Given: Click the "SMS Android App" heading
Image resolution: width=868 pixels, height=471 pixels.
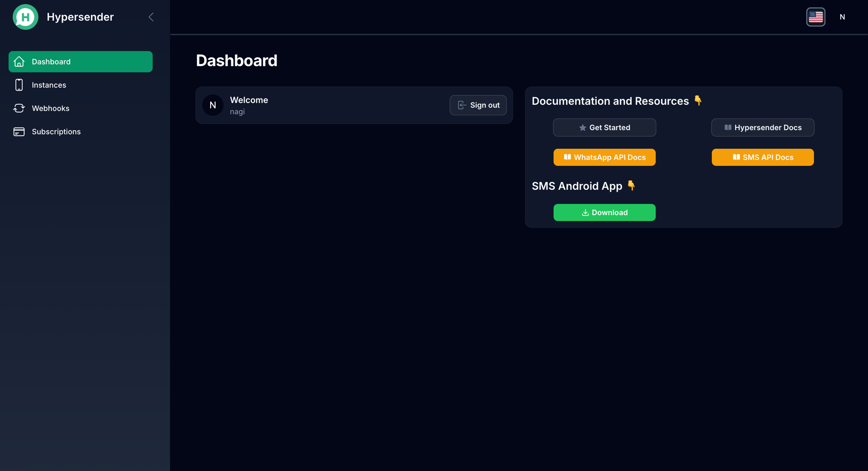Looking at the screenshot, I should 577,186.
